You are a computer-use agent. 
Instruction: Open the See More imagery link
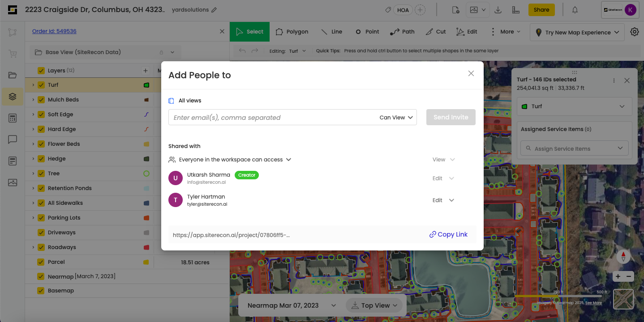point(593,303)
